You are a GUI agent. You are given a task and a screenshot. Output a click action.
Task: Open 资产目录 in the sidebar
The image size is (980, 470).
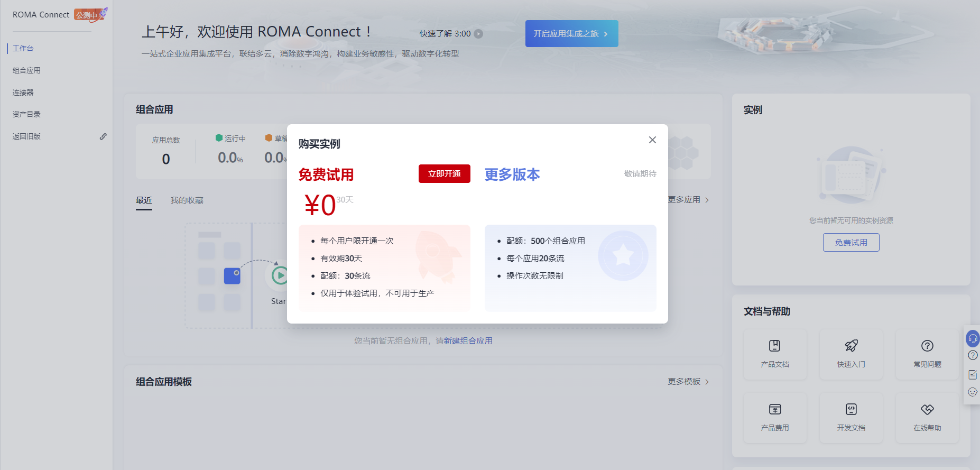coord(26,114)
